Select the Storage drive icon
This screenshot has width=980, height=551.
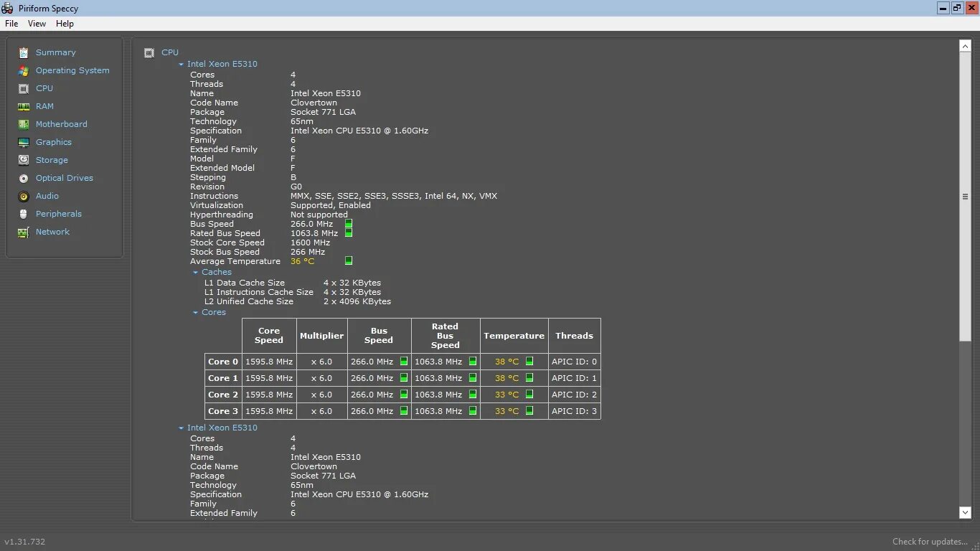(x=24, y=160)
